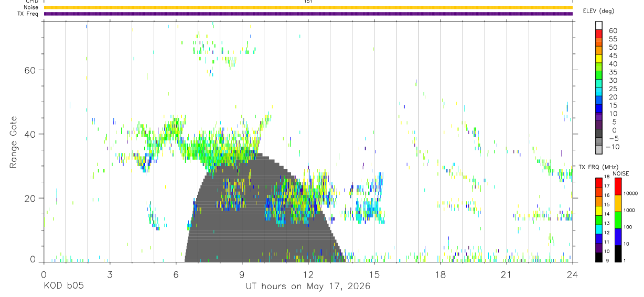Click the '18' hour tick on time axis
Image resolution: width=644 pixels, height=297 pixels.
441,274
